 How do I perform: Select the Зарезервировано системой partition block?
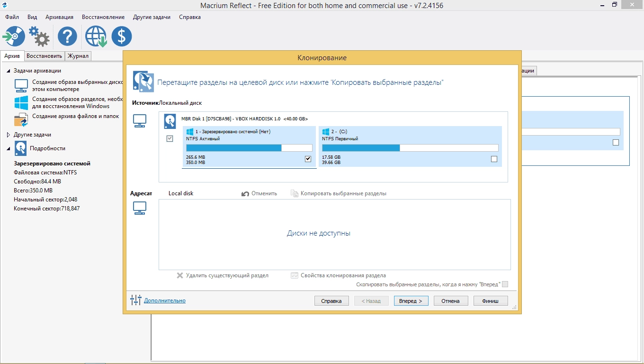(249, 146)
